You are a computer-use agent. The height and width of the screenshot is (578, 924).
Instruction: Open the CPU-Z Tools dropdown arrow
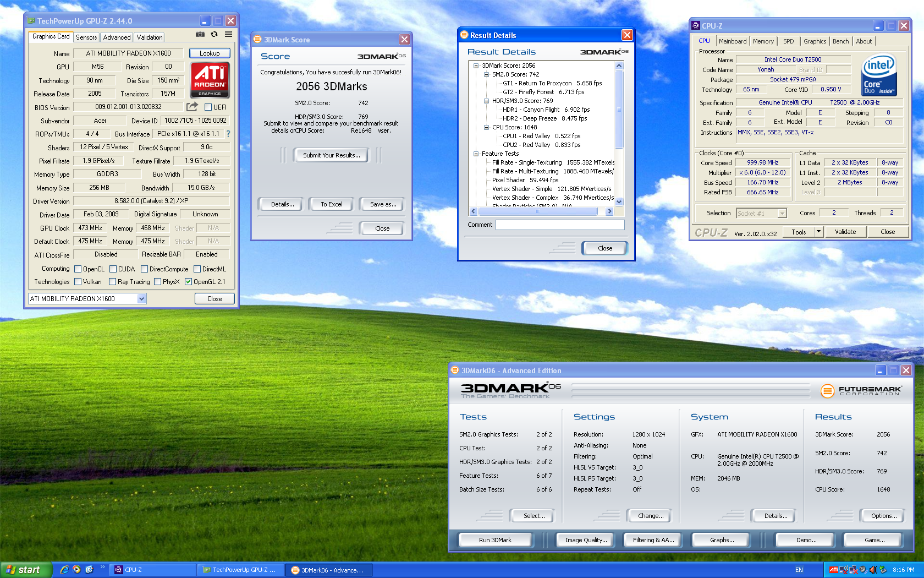(818, 232)
